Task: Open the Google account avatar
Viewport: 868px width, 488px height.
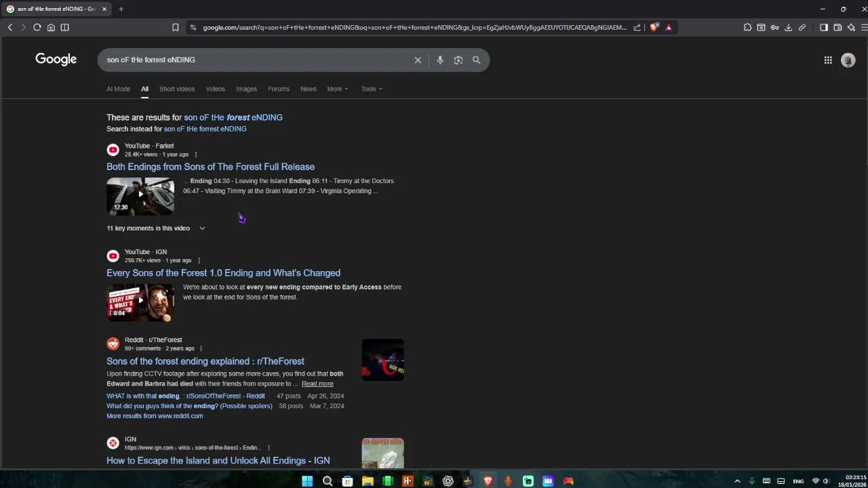Action: click(848, 60)
